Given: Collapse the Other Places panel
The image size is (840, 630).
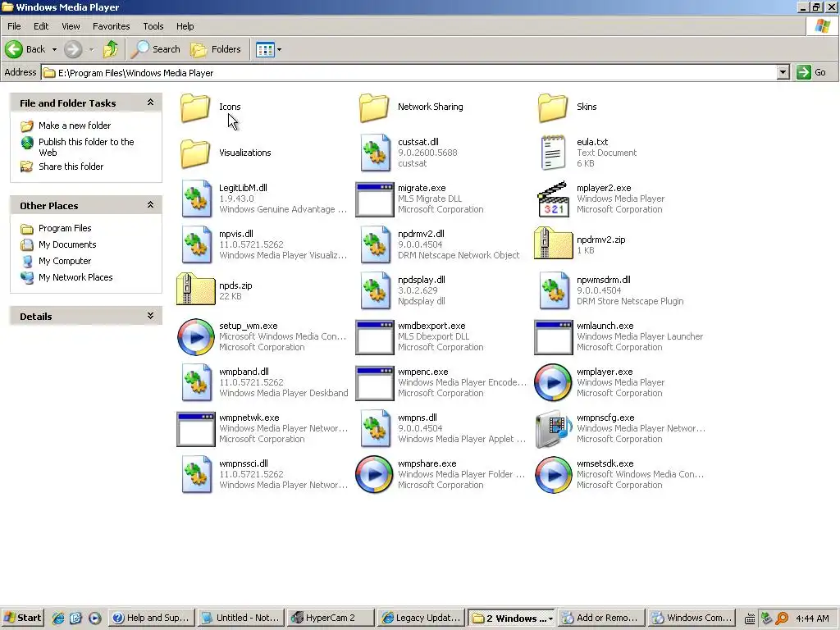Looking at the screenshot, I should (x=151, y=205).
